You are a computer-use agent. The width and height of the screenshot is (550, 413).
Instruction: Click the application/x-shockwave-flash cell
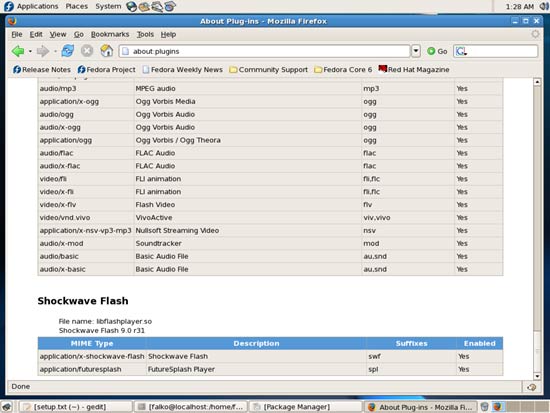pos(92,356)
